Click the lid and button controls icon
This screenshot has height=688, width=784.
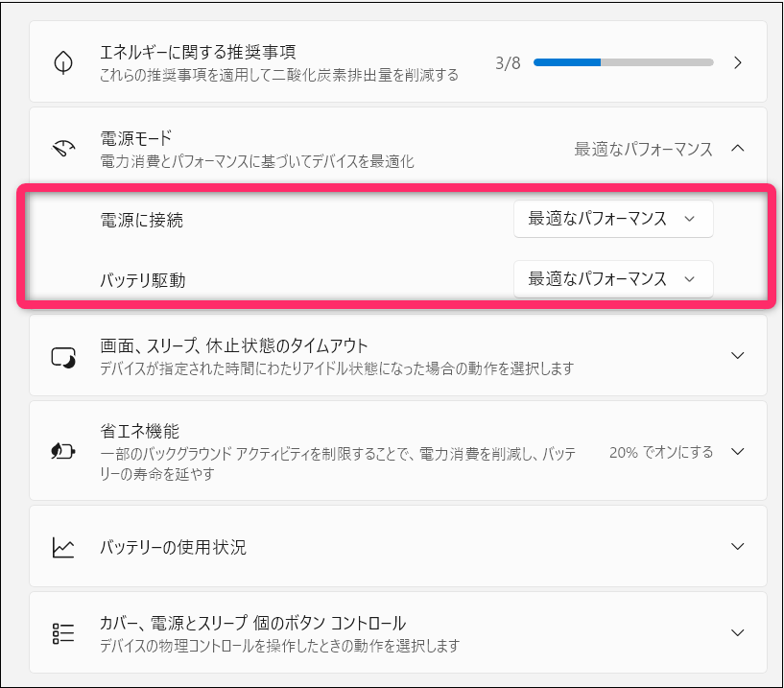click(63, 633)
